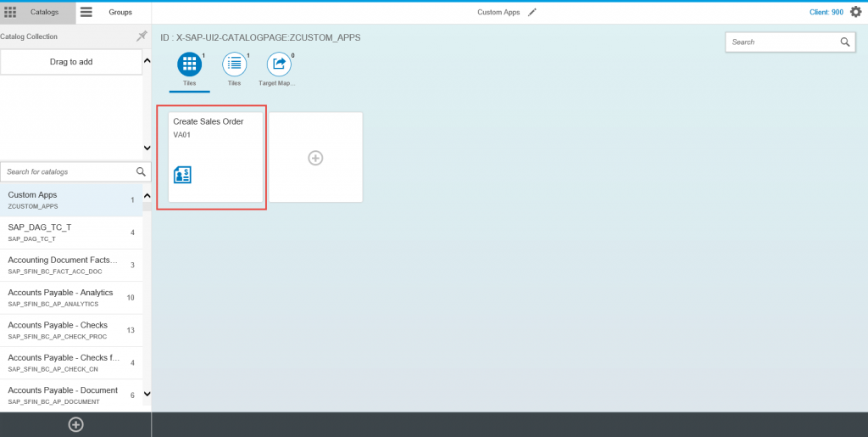The image size is (868, 437).
Task: Select Accounts Payable - Analytics catalog
Action: tap(71, 298)
